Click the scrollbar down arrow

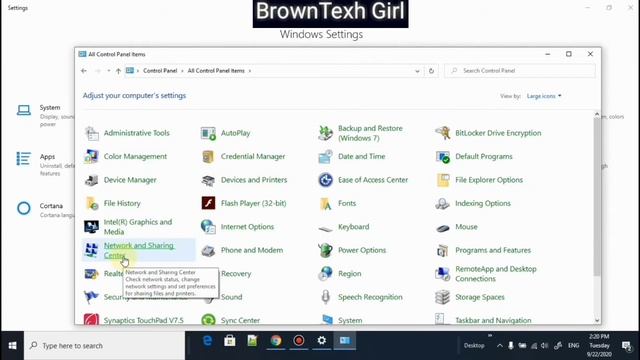coord(597,321)
